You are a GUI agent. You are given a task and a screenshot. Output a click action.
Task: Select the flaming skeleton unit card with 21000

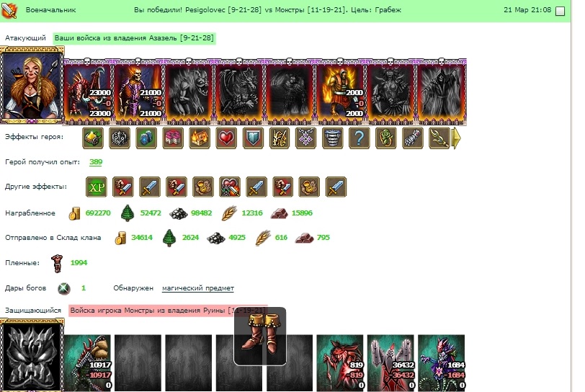[x=138, y=91]
